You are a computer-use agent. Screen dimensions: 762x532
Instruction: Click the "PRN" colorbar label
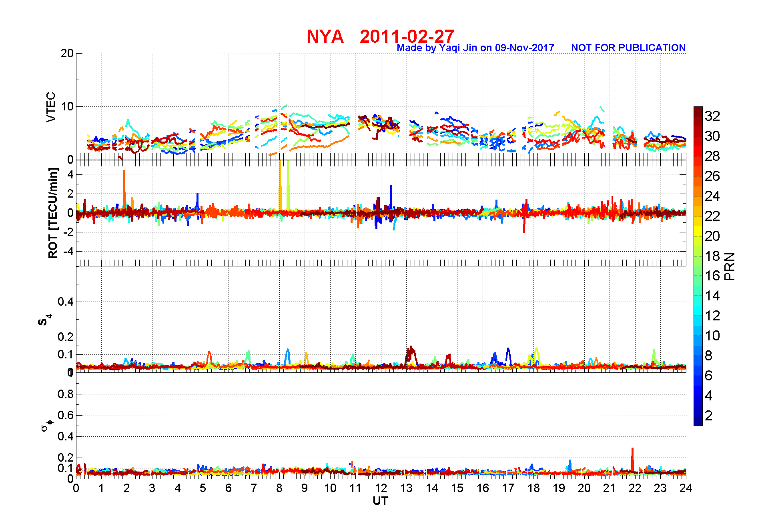pos(730,266)
